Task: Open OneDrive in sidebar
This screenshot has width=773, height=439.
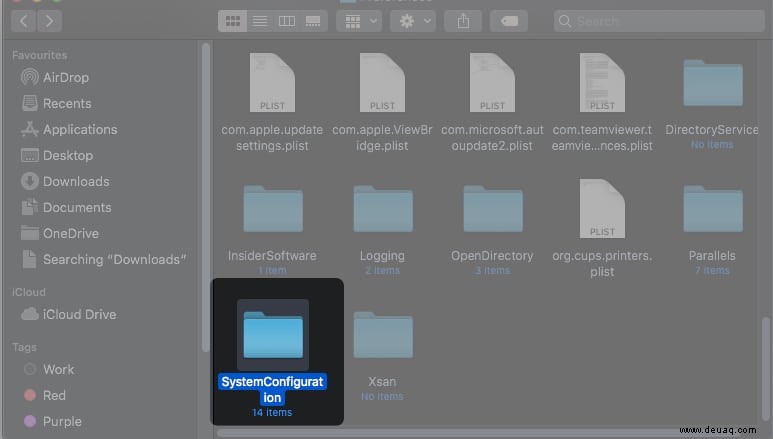Action: [x=60, y=234]
